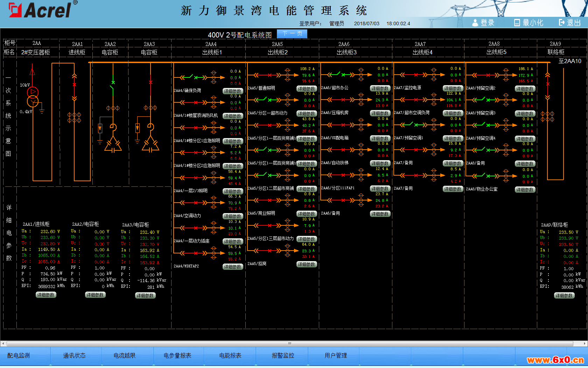588x368 pixels.
Task: Toggle the closed red breaker above 2AA5/普通照明
Action: point(269,75)
